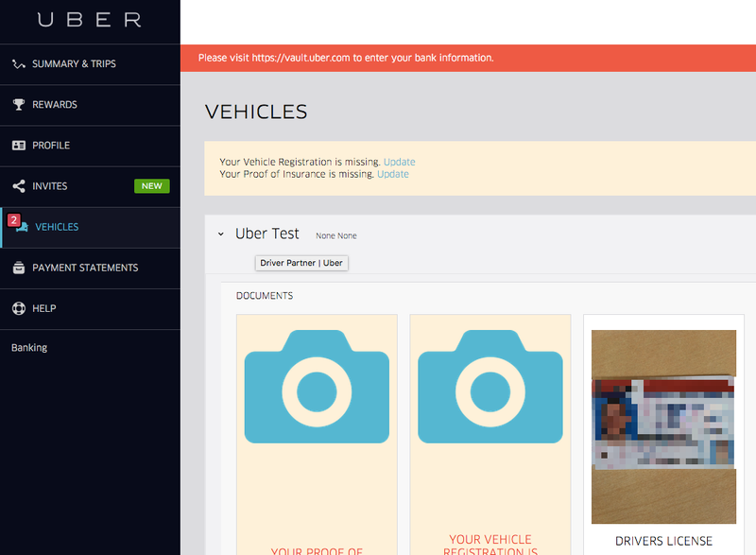The image size is (756, 555).
Task: Click camera icon for Vehicle Registration
Action: click(490, 387)
